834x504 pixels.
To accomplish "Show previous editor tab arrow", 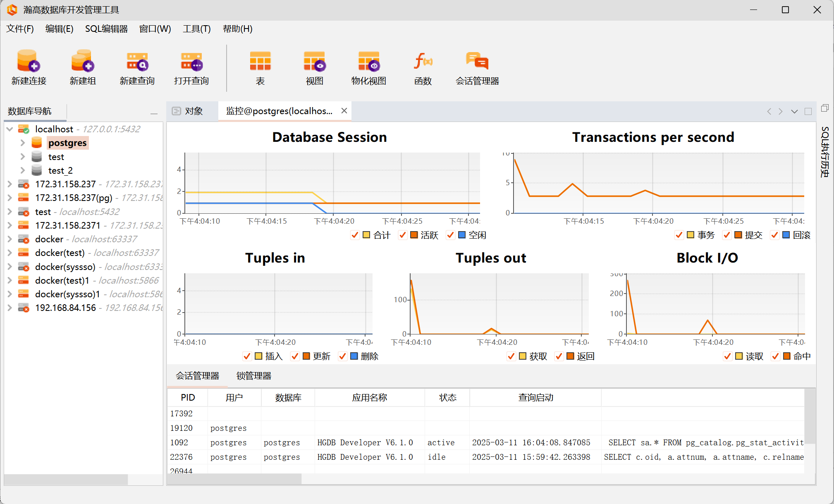I will [x=769, y=112].
